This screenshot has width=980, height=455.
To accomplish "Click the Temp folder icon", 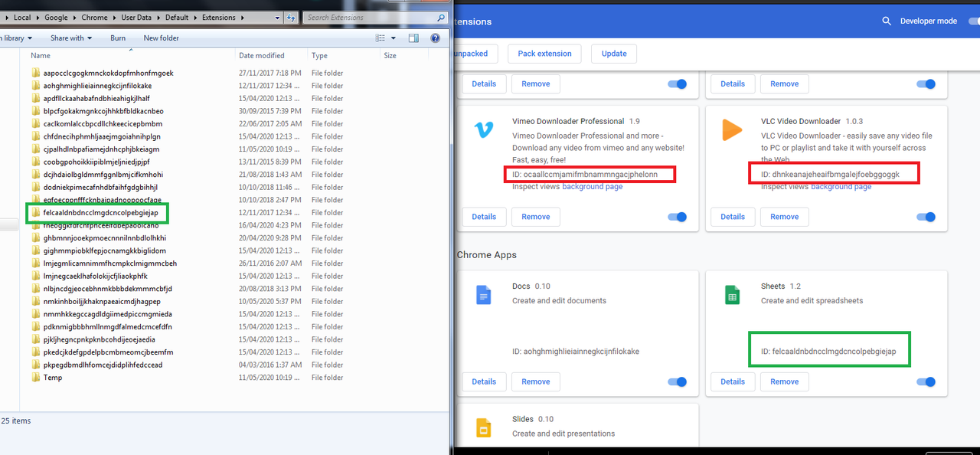I will tap(35, 378).
